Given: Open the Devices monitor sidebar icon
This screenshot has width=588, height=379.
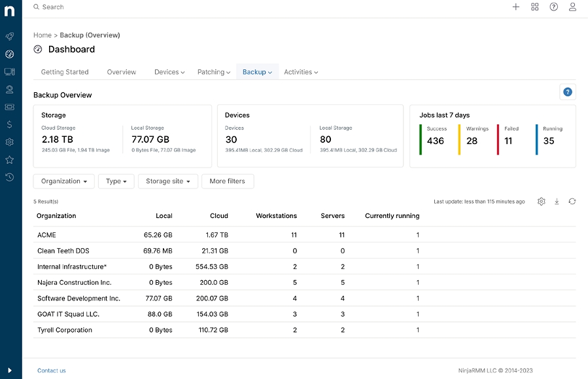Looking at the screenshot, I should (9, 71).
